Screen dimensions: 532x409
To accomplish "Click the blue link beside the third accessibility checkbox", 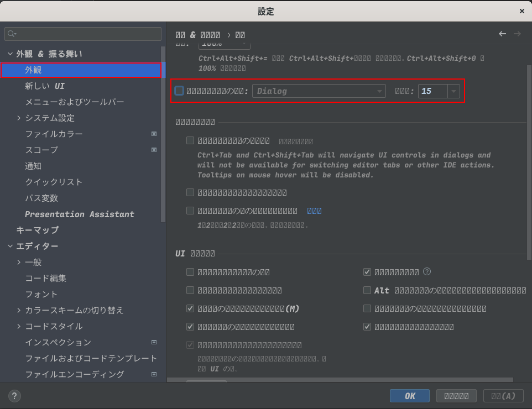I will coord(314,211).
